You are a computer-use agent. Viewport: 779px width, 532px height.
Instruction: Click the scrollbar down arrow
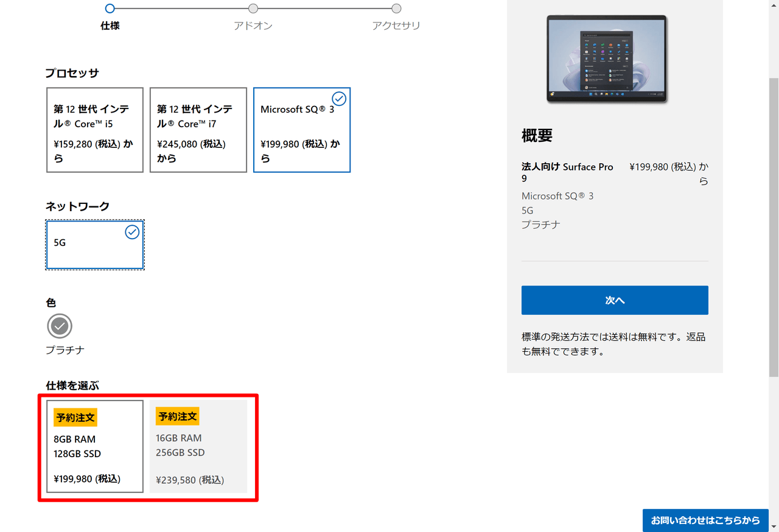[774, 526]
